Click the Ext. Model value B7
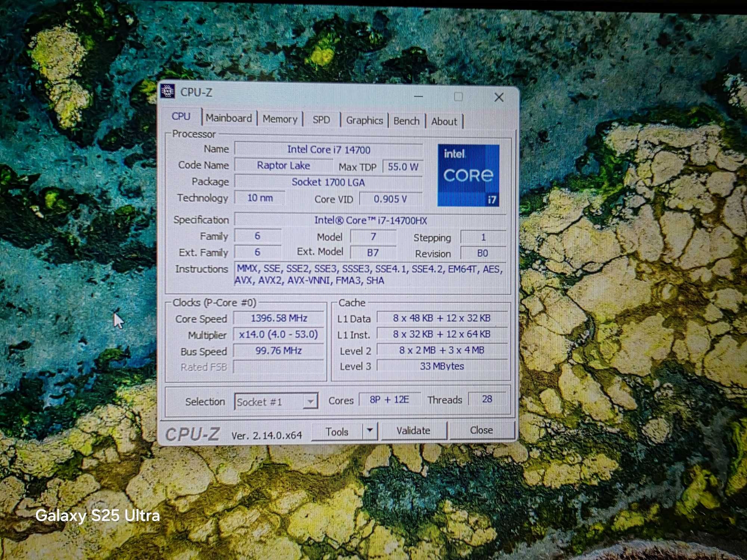Image resolution: width=747 pixels, height=560 pixels. pos(373,253)
